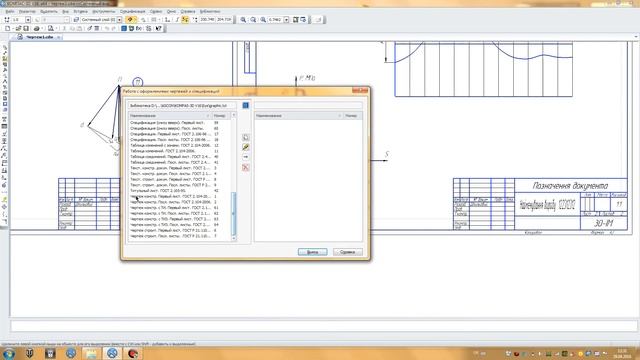
Task: Open the Specification menu
Action: tap(133, 11)
